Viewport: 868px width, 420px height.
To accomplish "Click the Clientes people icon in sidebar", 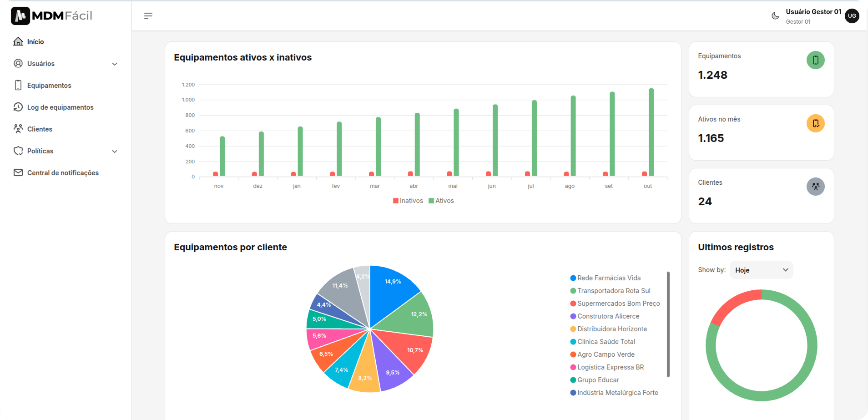I will (18, 129).
